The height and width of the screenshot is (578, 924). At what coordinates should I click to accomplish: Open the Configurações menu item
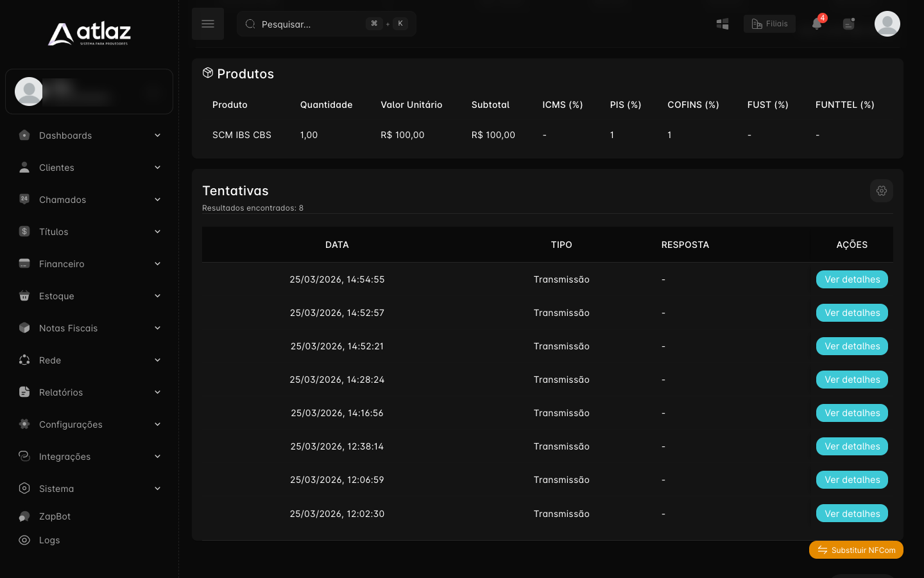tap(89, 425)
